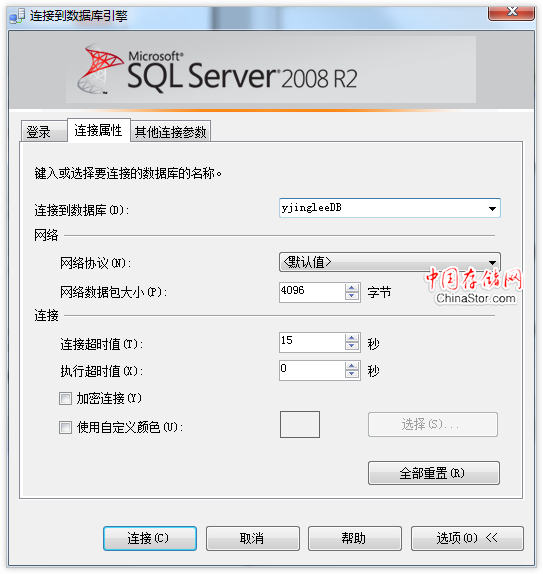The image size is (543, 574).
Task: Click the connection timeout field showing 15
Action: coord(312,342)
